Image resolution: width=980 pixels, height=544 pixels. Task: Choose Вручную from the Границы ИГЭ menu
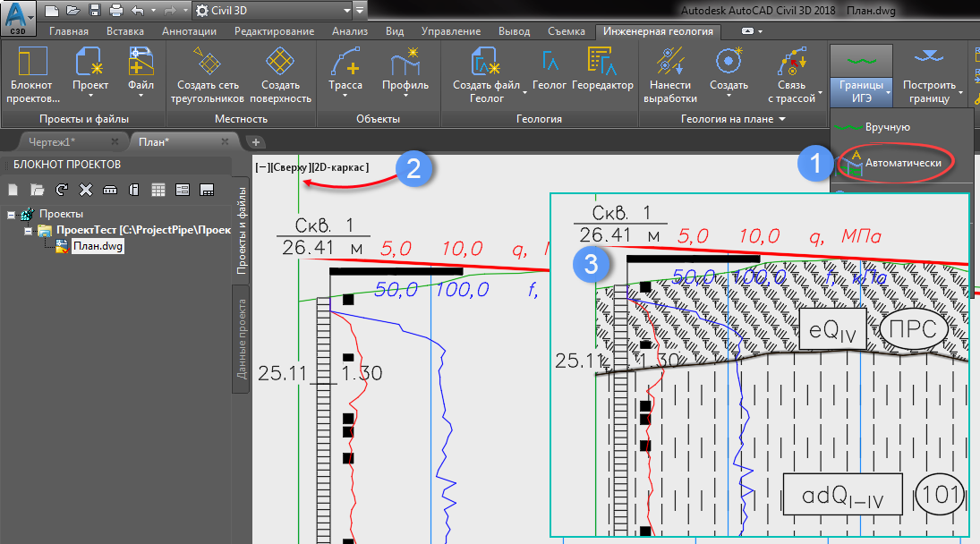click(x=888, y=127)
